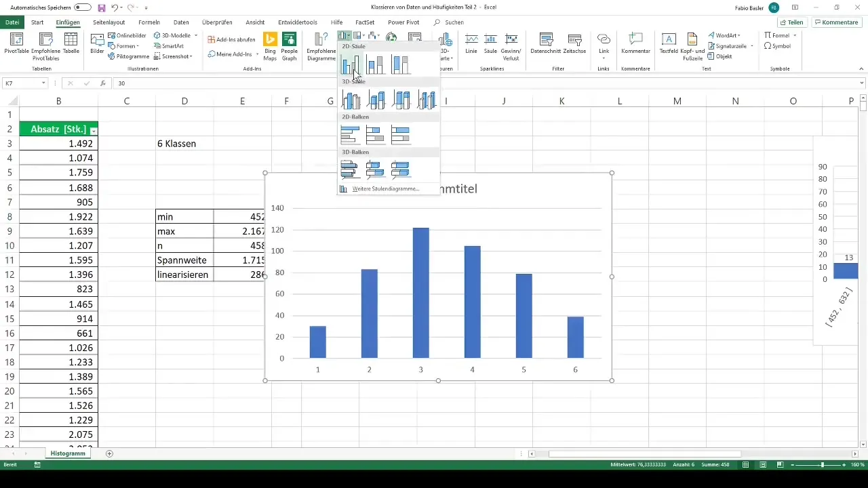This screenshot has height=488, width=868.
Task: Insert a Textfeld
Action: (x=669, y=44)
